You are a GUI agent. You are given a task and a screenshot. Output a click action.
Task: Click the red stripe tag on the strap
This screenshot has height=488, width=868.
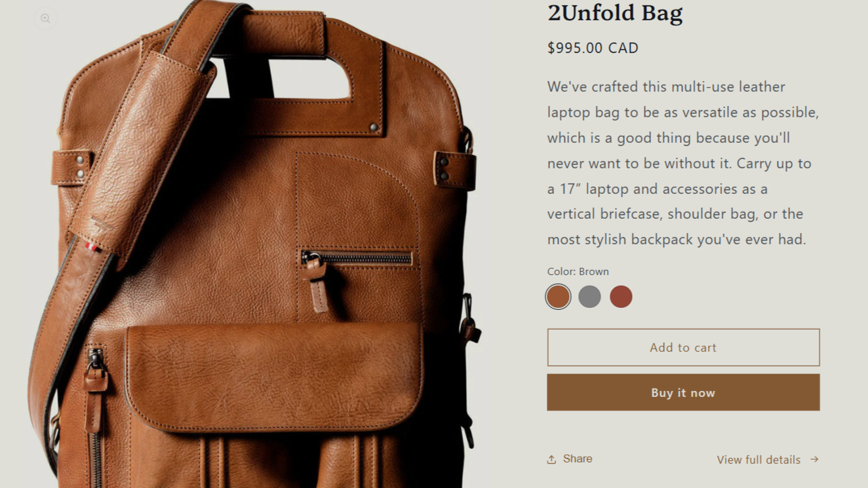coord(92,248)
